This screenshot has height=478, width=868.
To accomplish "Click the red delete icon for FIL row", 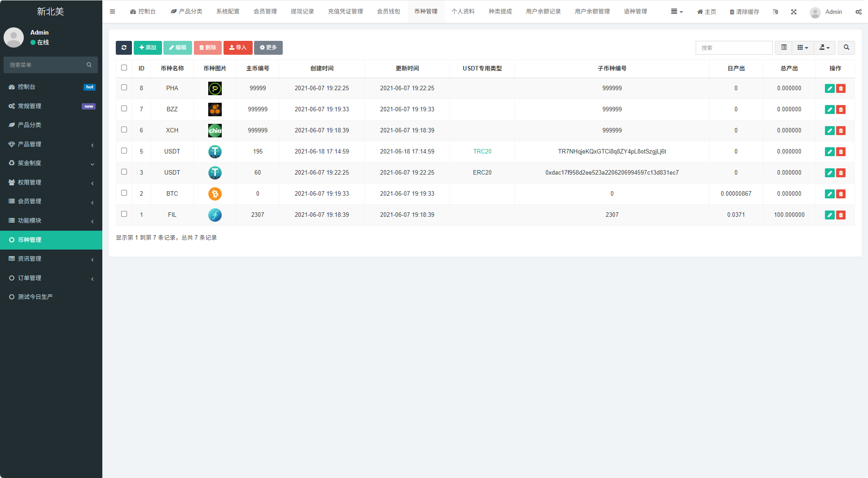I will (841, 215).
